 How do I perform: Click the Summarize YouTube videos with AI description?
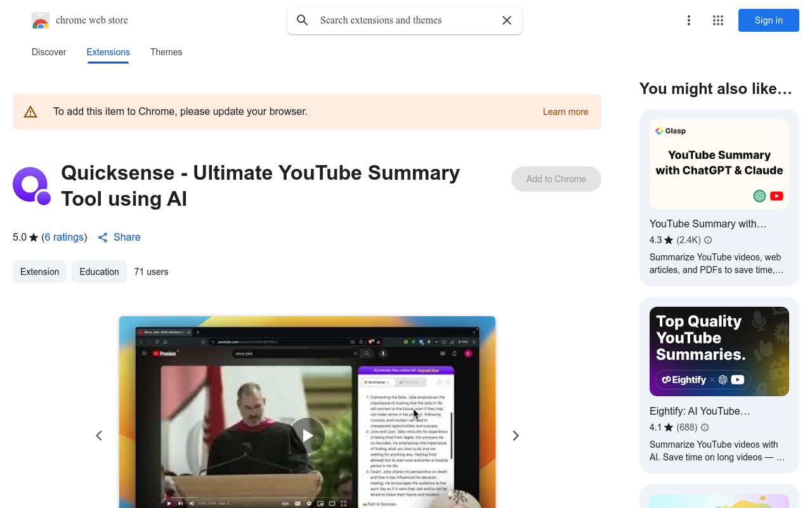point(717,451)
